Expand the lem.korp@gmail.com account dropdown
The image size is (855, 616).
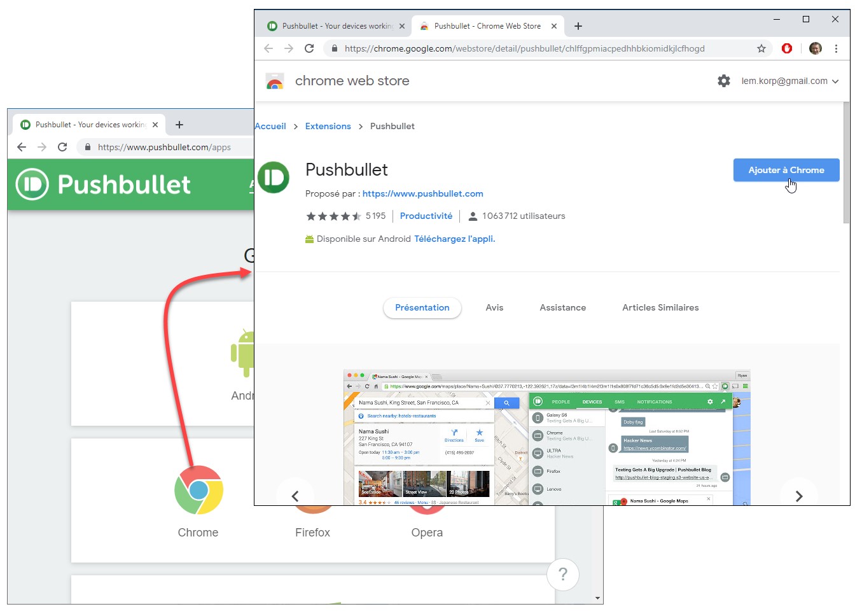tap(790, 81)
